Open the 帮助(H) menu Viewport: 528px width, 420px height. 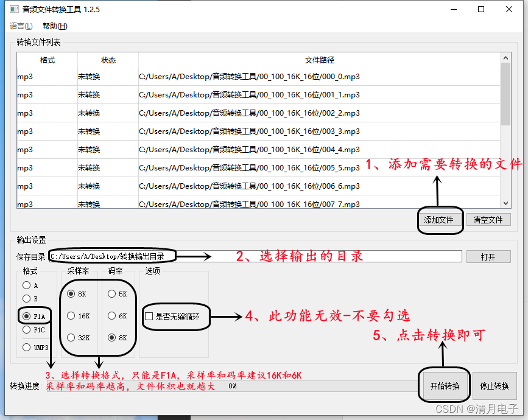tap(55, 26)
